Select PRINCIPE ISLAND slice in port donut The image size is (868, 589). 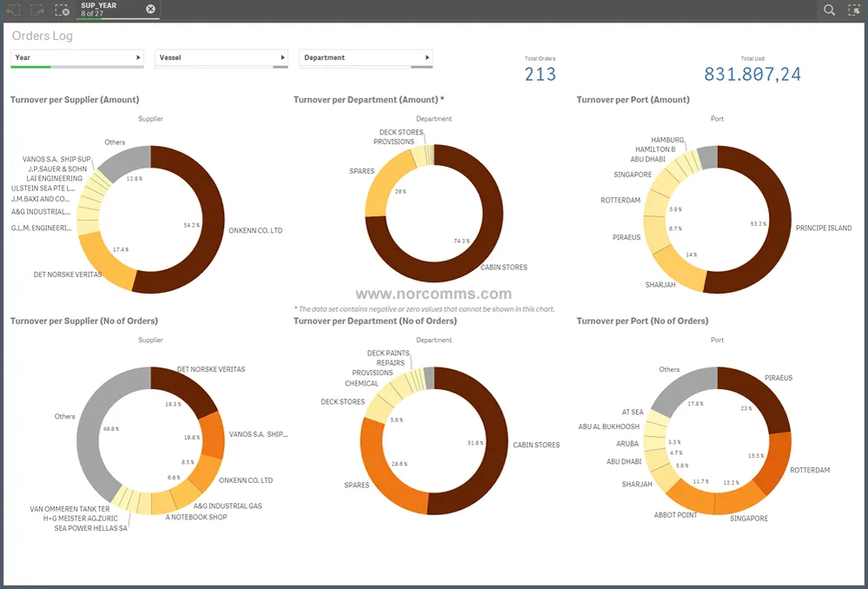point(779,228)
